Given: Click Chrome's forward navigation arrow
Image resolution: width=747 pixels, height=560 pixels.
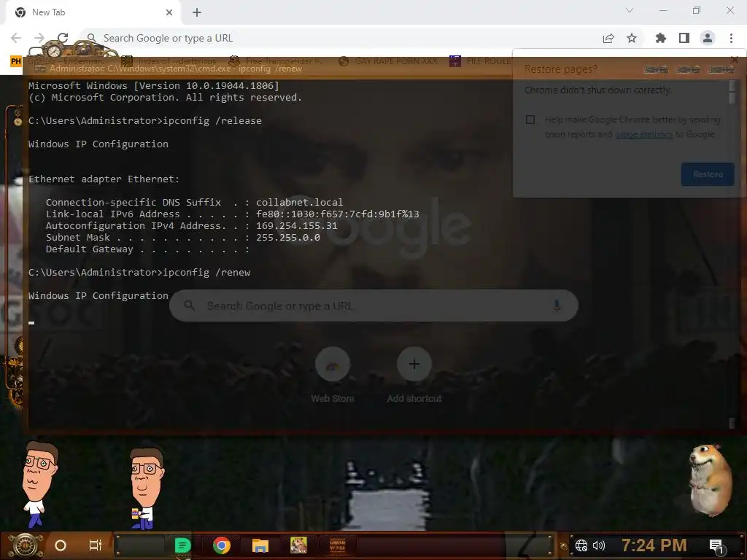Looking at the screenshot, I should [x=39, y=38].
